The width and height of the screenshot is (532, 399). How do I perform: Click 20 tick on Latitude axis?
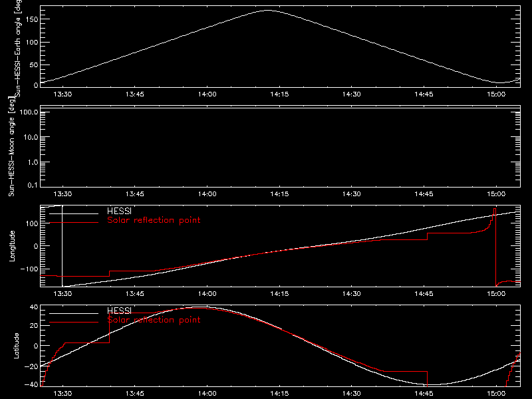(34, 326)
